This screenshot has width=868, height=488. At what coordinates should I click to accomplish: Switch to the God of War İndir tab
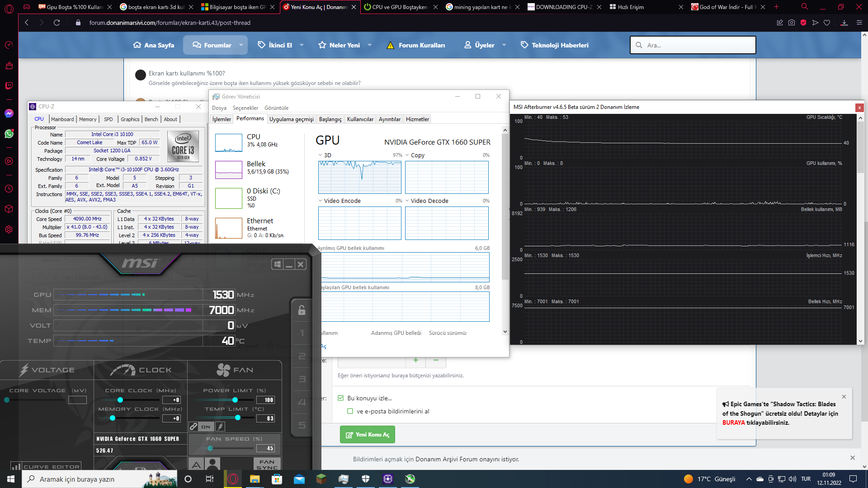pyautogui.click(x=726, y=7)
